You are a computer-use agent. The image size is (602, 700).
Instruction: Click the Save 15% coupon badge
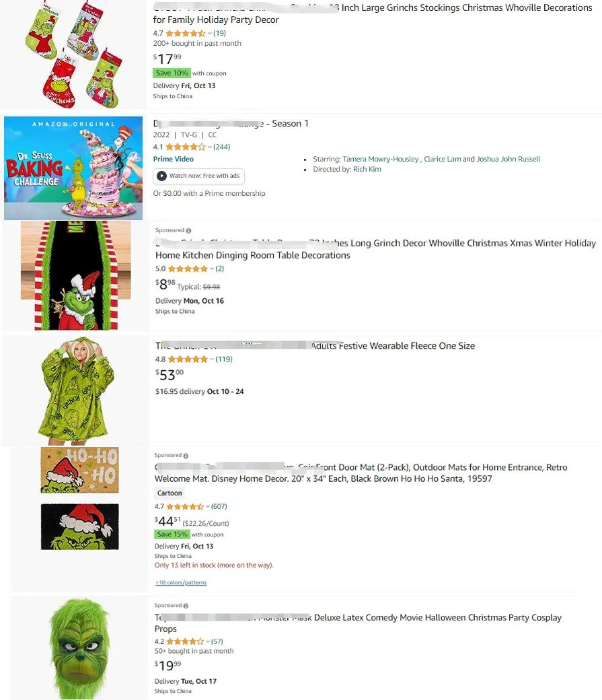[x=172, y=534]
